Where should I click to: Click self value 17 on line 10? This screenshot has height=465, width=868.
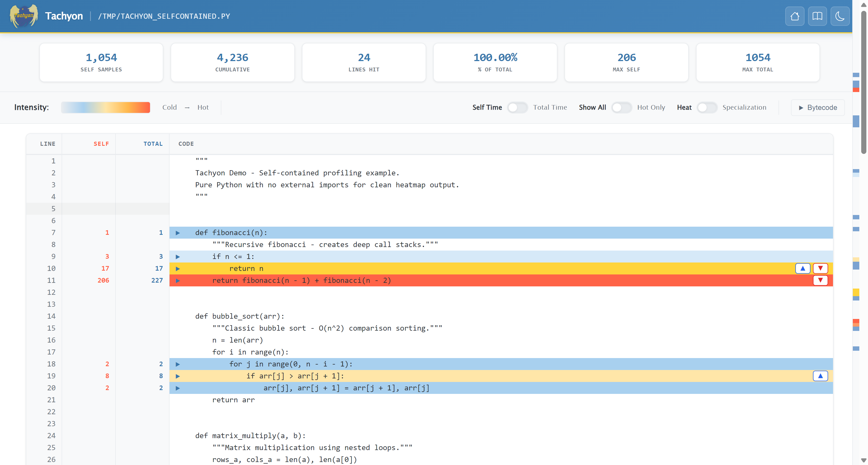[105, 268]
